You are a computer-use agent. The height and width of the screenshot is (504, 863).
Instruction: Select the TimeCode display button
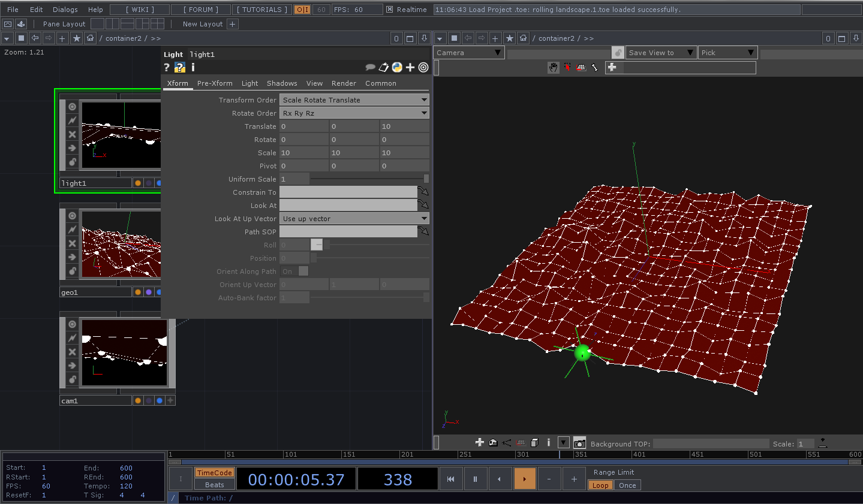click(x=214, y=473)
